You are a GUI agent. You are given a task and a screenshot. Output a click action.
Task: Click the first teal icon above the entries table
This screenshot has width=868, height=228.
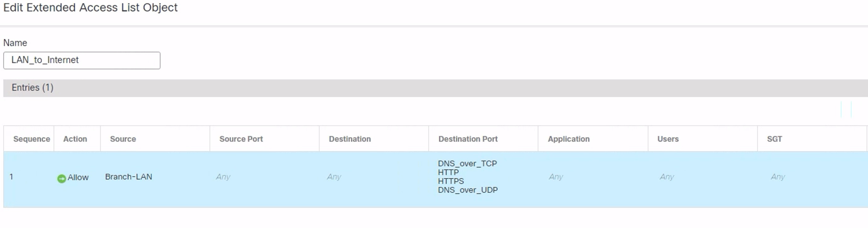(841, 110)
